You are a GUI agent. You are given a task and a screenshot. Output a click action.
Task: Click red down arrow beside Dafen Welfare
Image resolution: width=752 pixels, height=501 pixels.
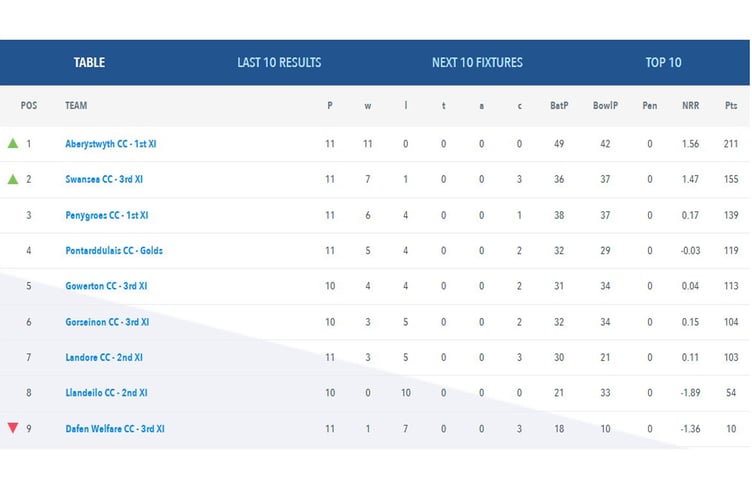13,428
